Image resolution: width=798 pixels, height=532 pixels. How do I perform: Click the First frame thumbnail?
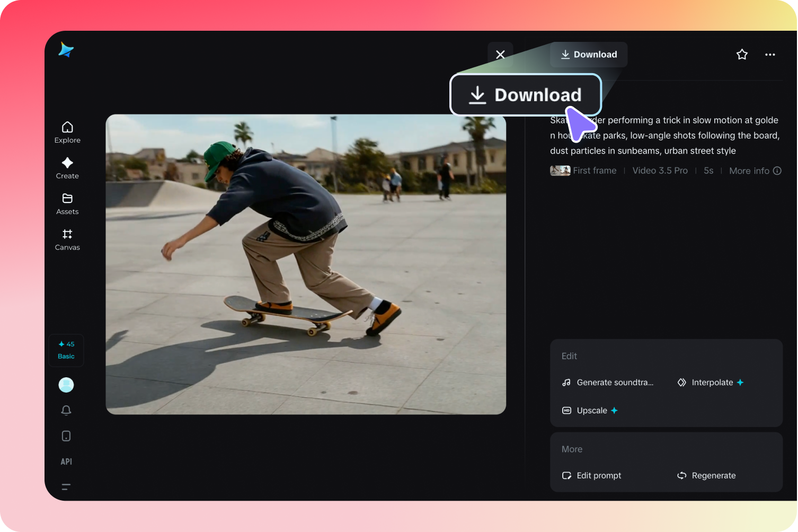pos(560,170)
